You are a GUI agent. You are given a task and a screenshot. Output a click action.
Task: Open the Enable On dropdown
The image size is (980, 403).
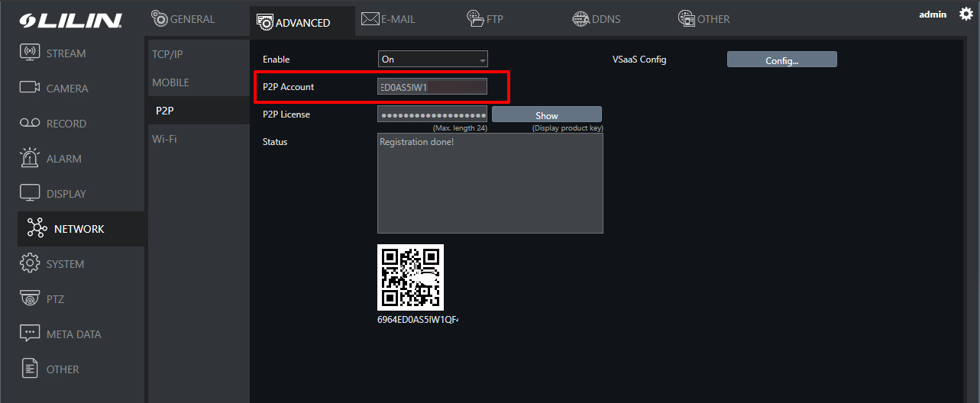432,59
